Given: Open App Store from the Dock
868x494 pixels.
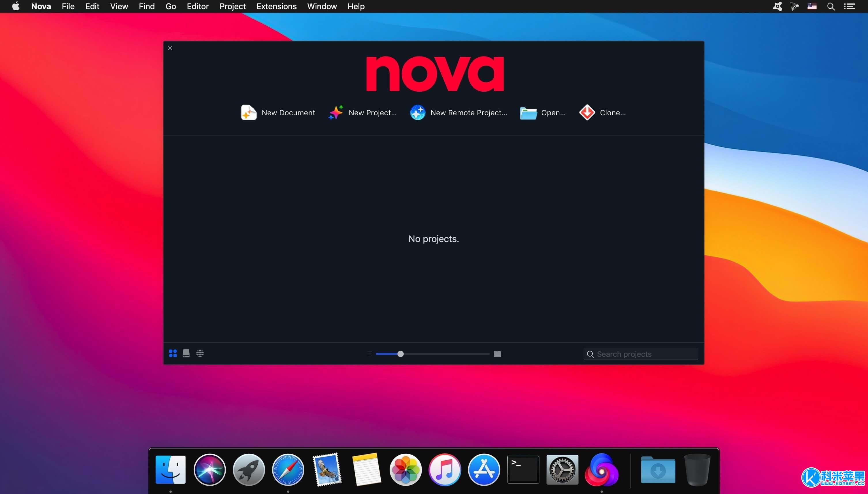Looking at the screenshot, I should tap(484, 470).
